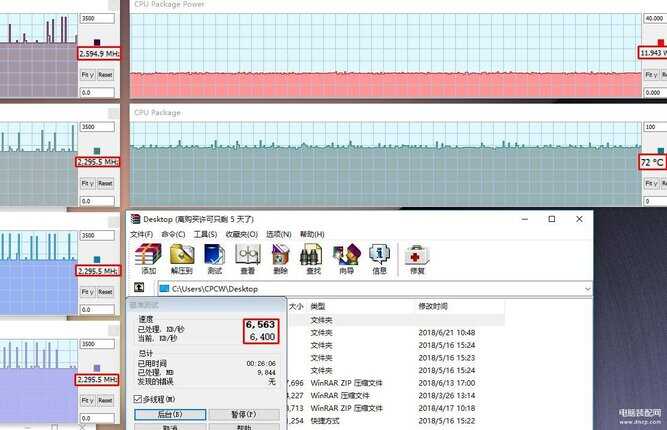Open the 收藏夹(O) menu
The height and width of the screenshot is (430, 667).
click(242, 234)
